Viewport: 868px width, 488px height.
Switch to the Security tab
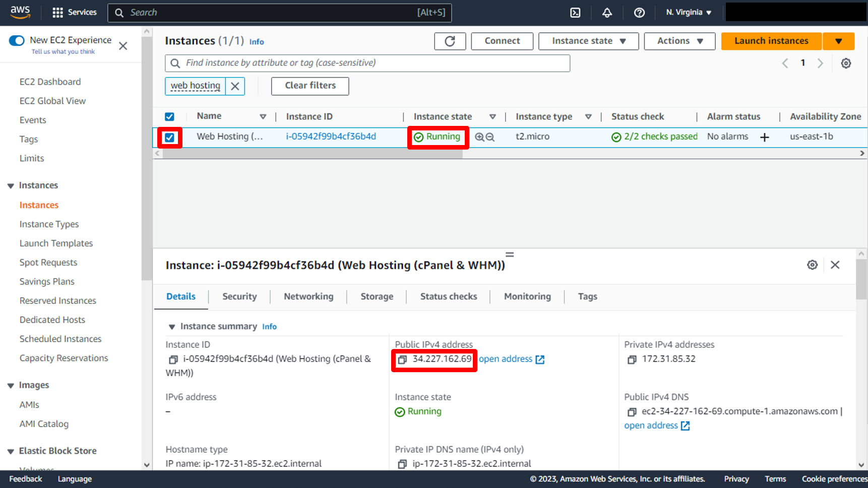(239, 297)
